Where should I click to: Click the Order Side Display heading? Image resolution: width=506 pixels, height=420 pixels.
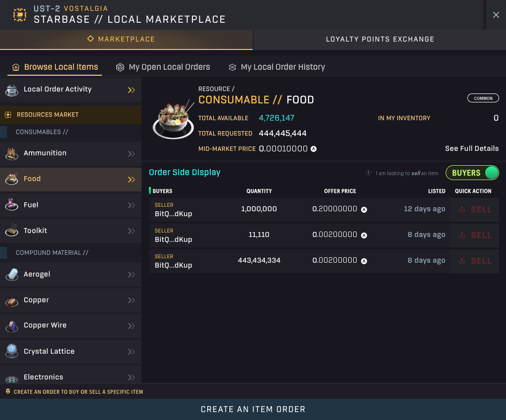184,172
